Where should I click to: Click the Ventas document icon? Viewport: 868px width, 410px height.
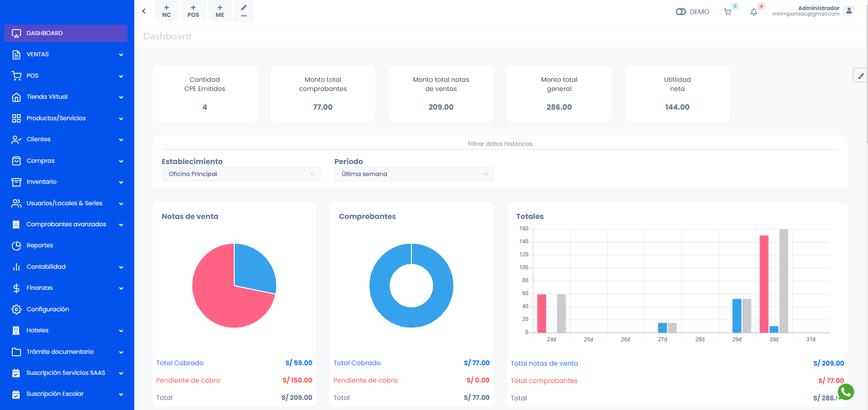tap(16, 54)
